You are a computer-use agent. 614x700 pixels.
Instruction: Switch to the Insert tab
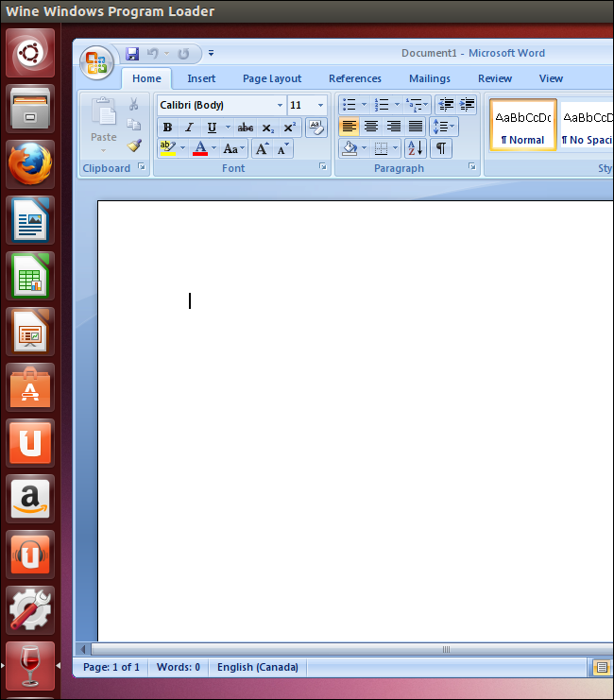(201, 78)
